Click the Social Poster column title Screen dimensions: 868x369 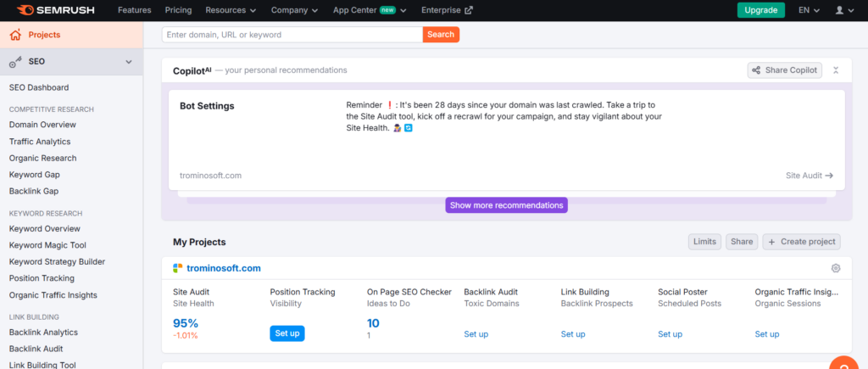pyautogui.click(x=684, y=292)
